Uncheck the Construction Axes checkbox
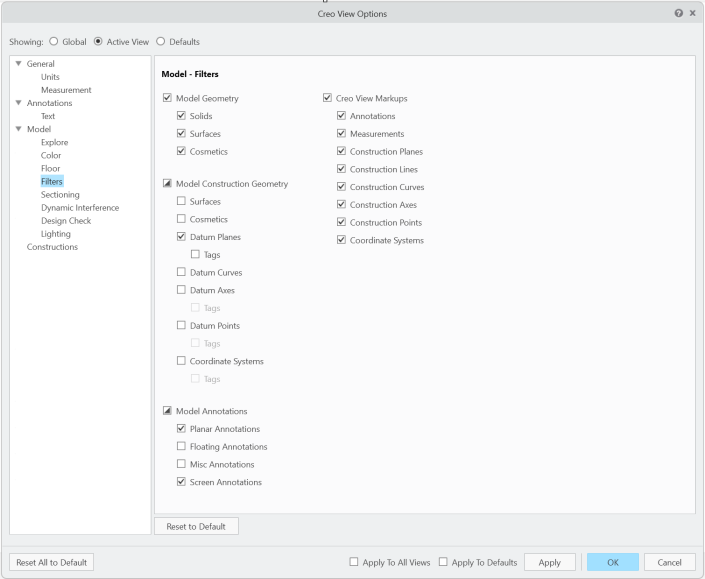Viewport: 705px width, 579px height. tap(341, 204)
